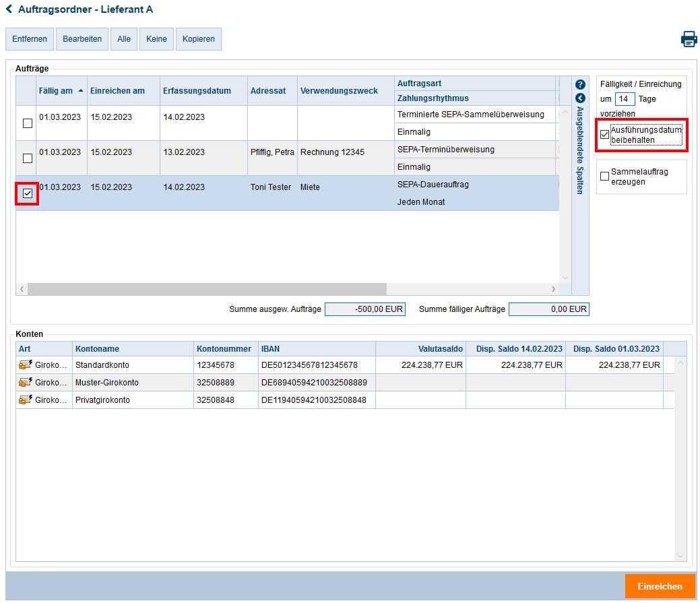Click the orders table scroll right arrow
The image size is (700, 603).
(553, 289)
